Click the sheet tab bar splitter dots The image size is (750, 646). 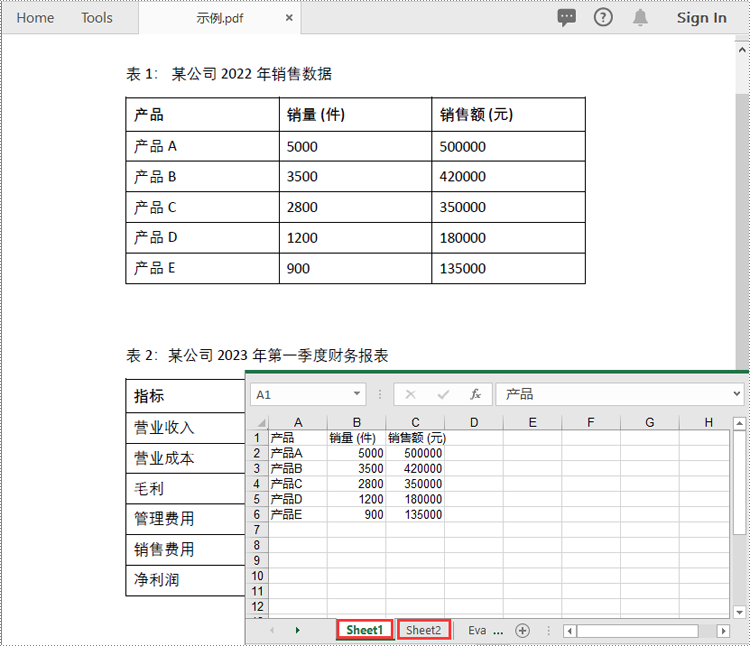point(548,631)
